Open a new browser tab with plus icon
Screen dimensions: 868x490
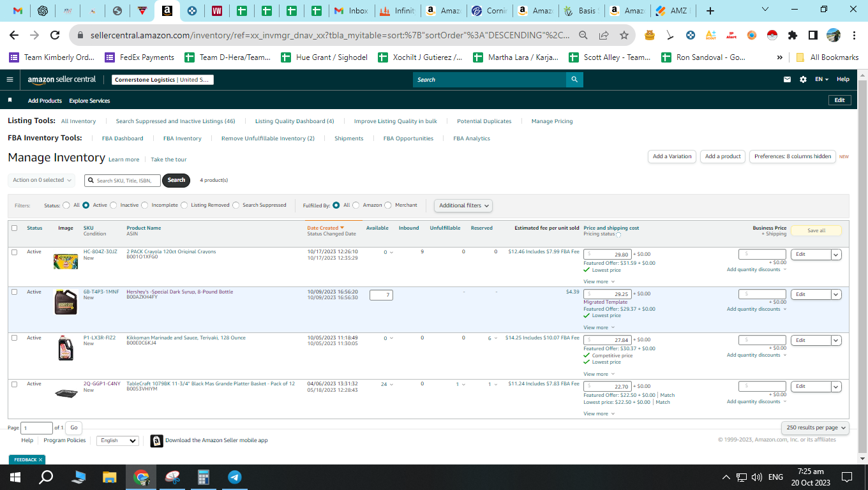click(710, 11)
